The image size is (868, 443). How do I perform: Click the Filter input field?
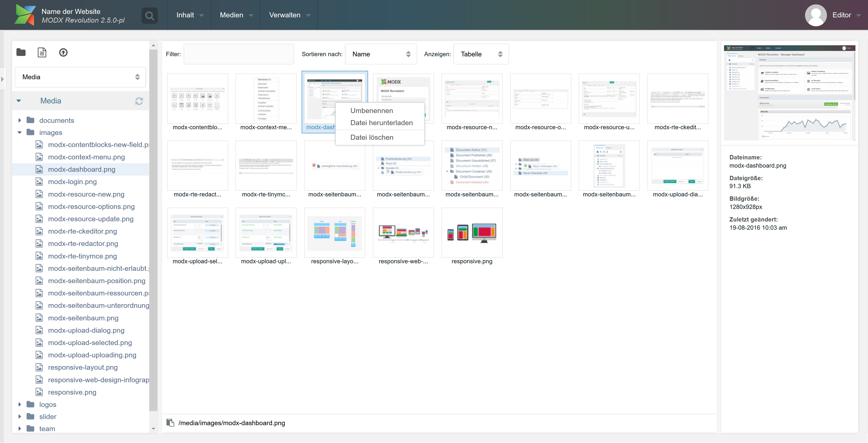(x=239, y=54)
